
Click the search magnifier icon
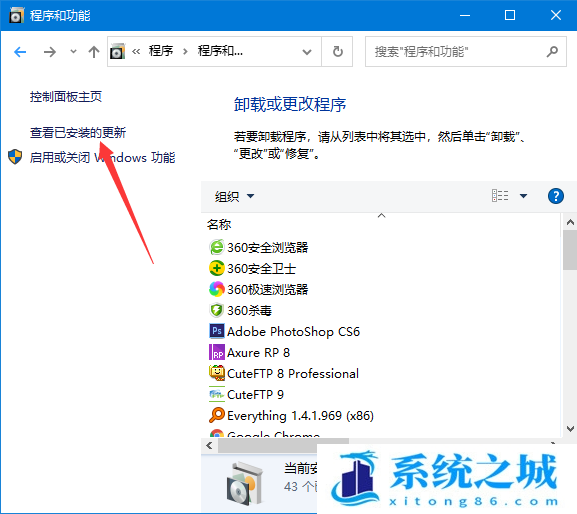pyautogui.click(x=552, y=52)
